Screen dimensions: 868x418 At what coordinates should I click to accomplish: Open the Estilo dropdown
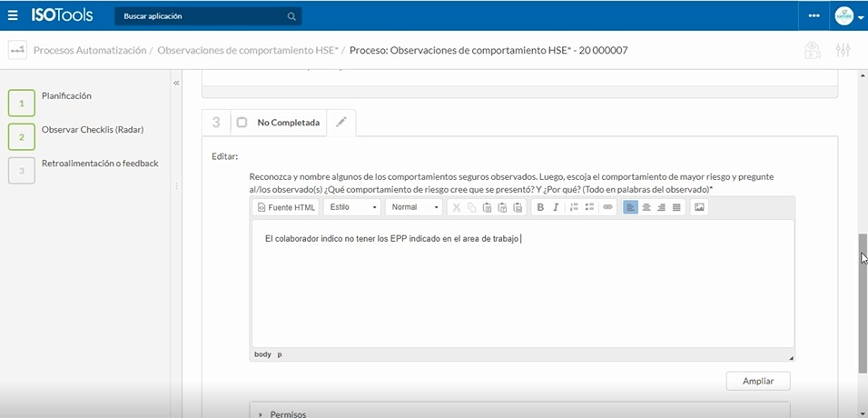coord(352,207)
